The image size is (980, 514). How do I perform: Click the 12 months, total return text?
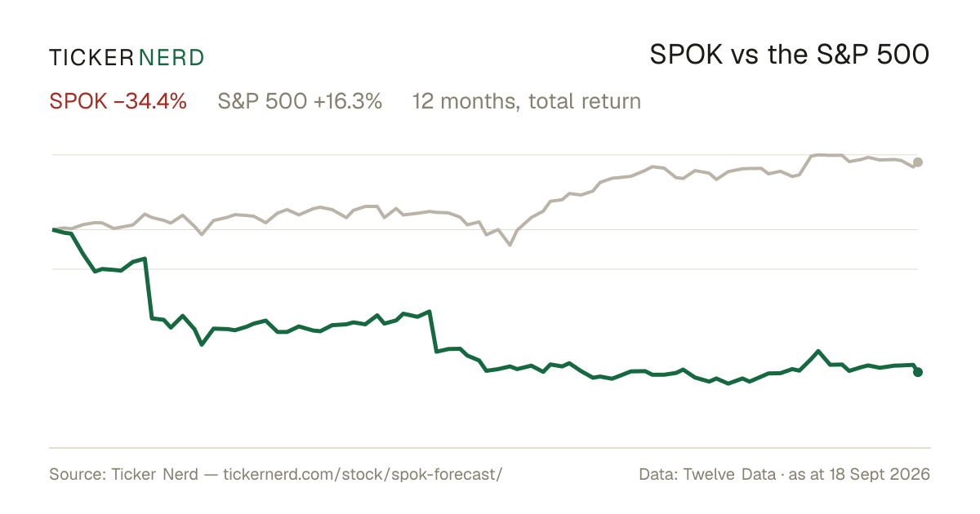point(527,102)
